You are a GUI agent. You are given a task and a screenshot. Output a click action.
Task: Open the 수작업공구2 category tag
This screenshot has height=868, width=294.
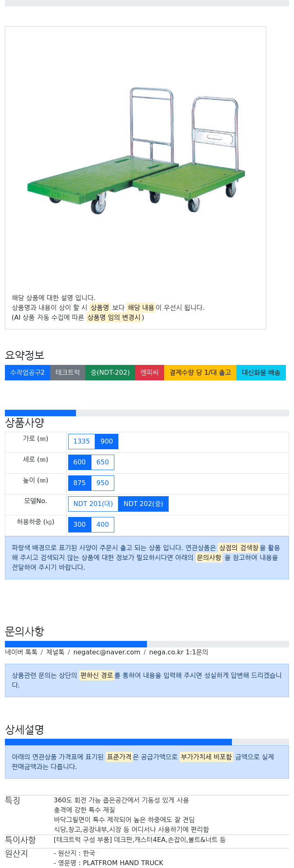[x=27, y=373]
